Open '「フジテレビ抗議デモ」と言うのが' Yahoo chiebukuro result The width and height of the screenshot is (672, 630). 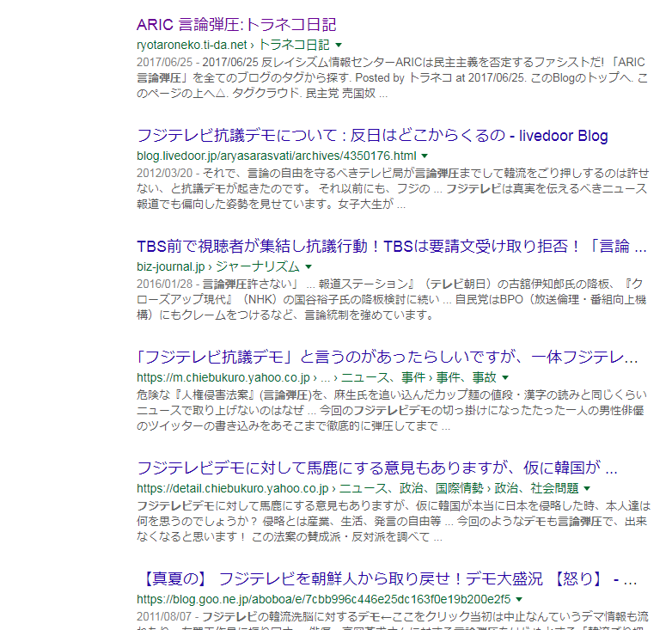pyautogui.click(x=387, y=357)
